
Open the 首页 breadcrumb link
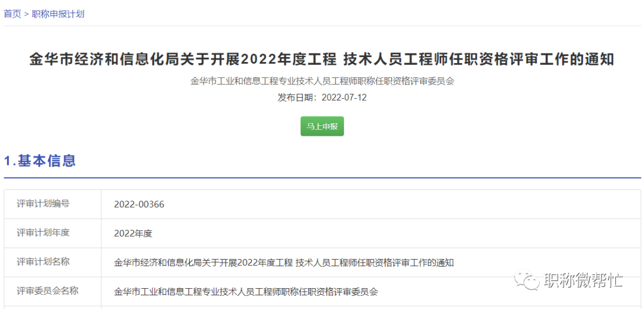tap(13, 14)
